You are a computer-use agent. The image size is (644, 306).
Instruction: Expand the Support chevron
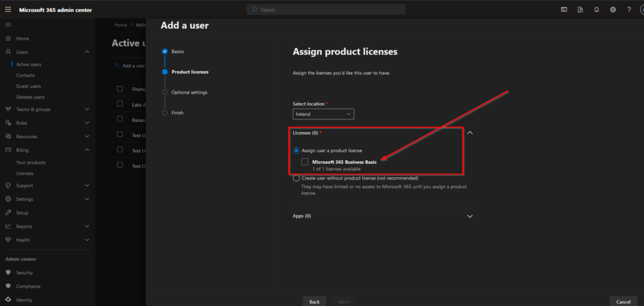click(x=87, y=185)
